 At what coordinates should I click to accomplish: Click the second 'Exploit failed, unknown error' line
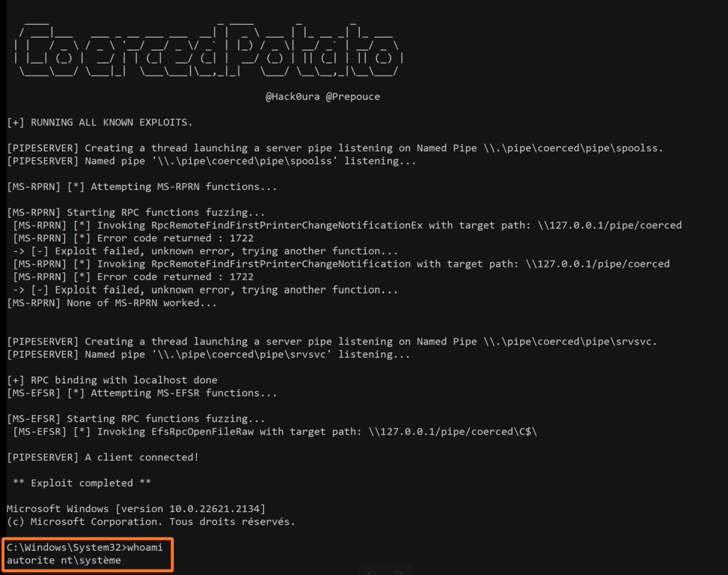click(x=204, y=290)
